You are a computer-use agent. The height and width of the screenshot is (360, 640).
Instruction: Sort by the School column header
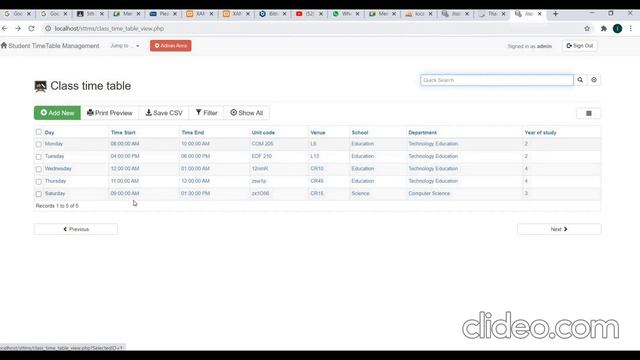(x=360, y=133)
